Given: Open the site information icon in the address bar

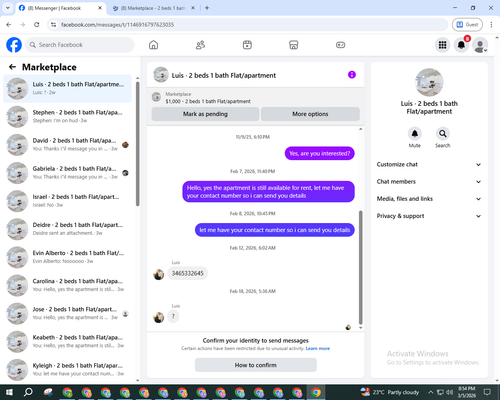Looking at the screenshot, I should coord(53,24).
